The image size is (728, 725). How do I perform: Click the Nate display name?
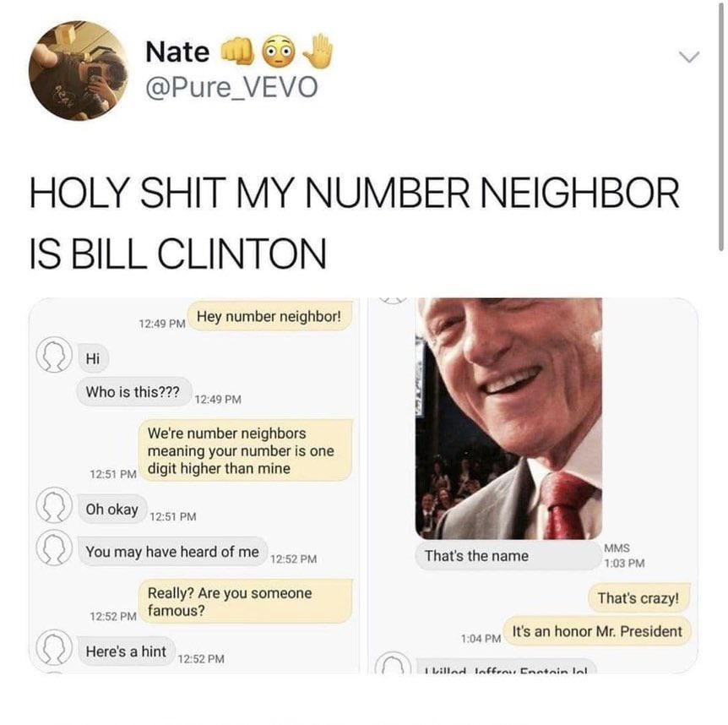point(177,52)
